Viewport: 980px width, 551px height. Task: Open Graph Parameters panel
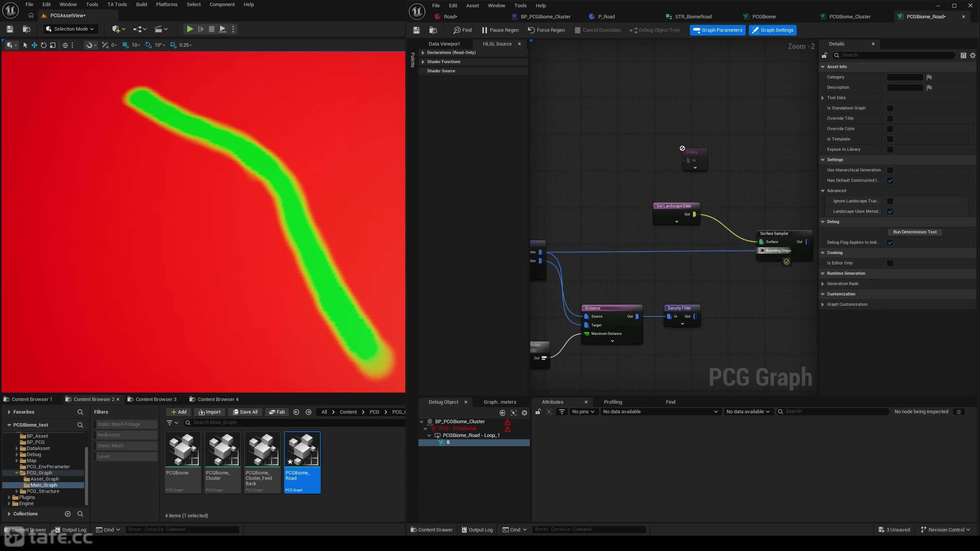(x=717, y=30)
